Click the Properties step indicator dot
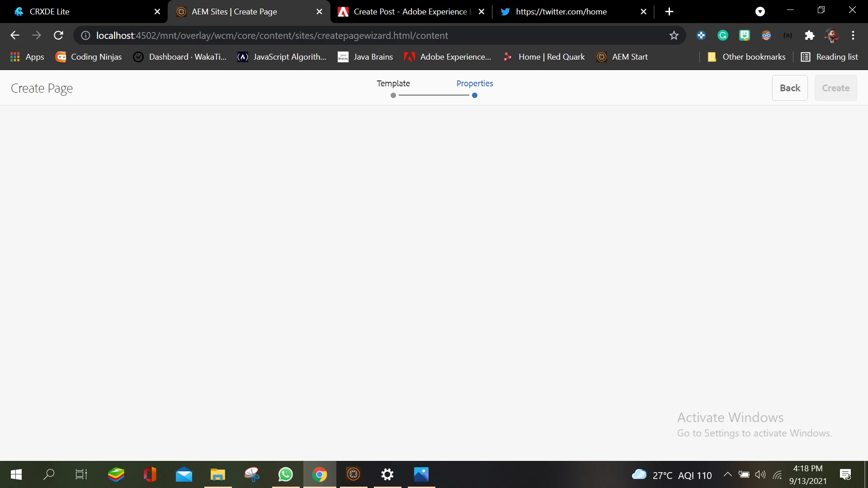This screenshot has height=488, width=868. pos(475,95)
